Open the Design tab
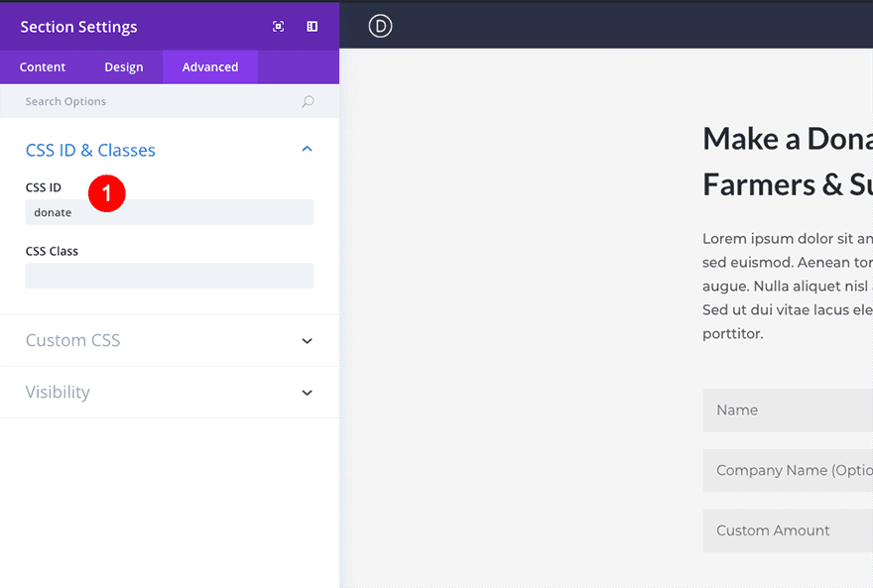The width and height of the screenshot is (873, 588). (124, 67)
